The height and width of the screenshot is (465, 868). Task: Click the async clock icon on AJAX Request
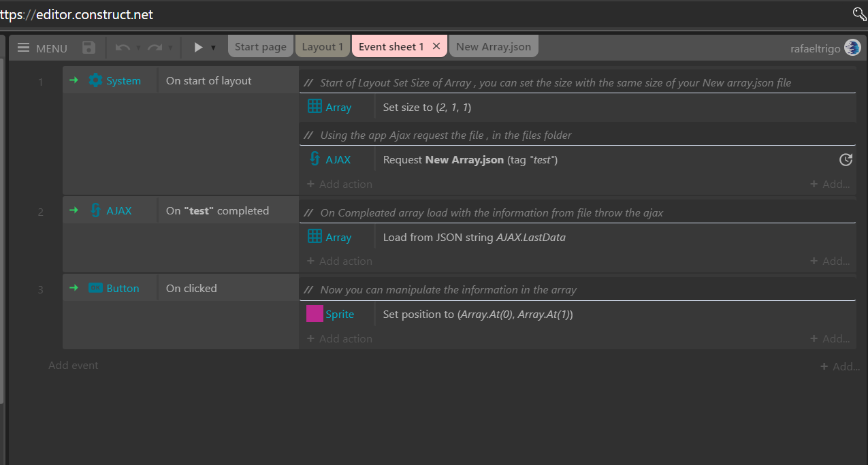845,160
